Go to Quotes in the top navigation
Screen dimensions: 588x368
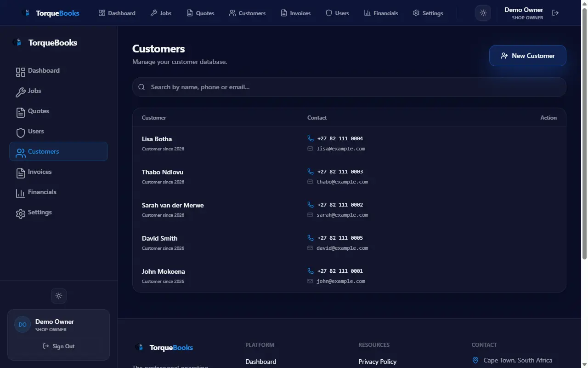200,13
